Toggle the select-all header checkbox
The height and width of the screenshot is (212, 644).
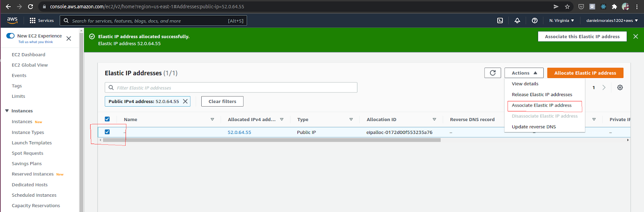coord(107,119)
